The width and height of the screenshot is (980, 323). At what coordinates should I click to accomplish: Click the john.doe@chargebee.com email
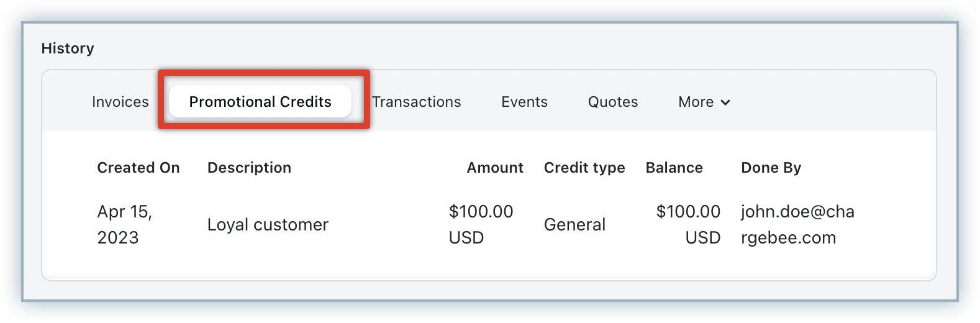(x=797, y=224)
